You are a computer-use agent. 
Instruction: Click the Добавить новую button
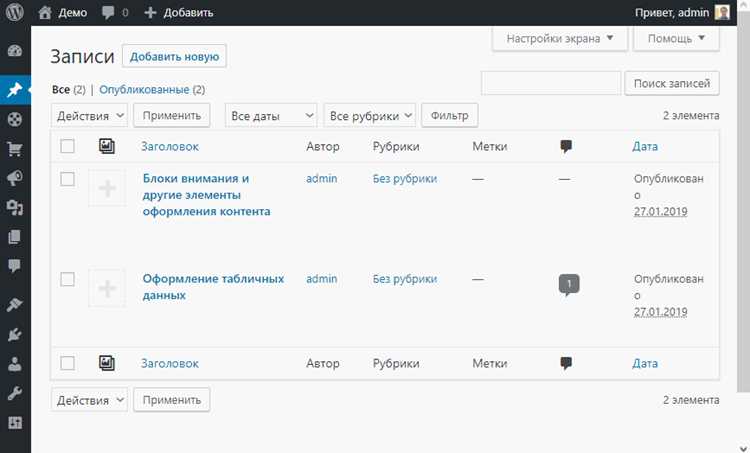[174, 56]
